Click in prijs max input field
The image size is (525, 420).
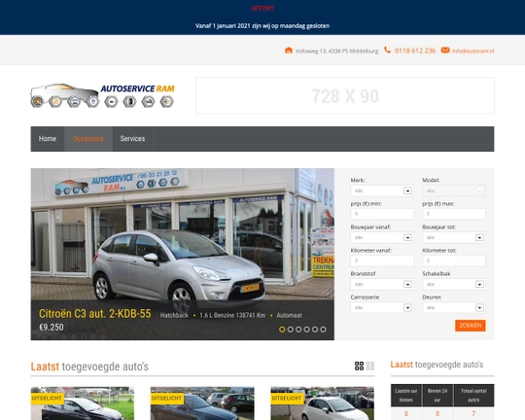point(454,214)
